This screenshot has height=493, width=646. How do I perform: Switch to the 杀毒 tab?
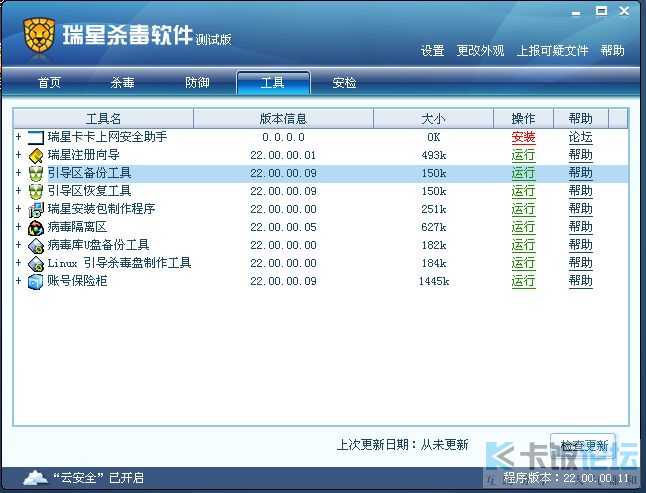coord(122,82)
